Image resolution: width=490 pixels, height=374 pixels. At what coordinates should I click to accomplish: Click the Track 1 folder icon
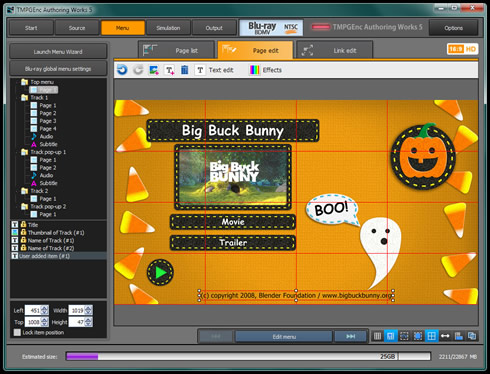[x=24, y=97]
